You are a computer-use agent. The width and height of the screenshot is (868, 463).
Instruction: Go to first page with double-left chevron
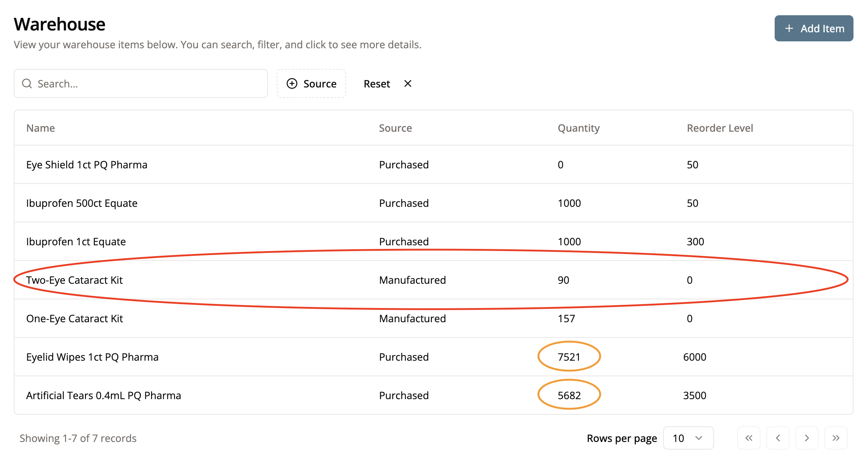[749, 438]
